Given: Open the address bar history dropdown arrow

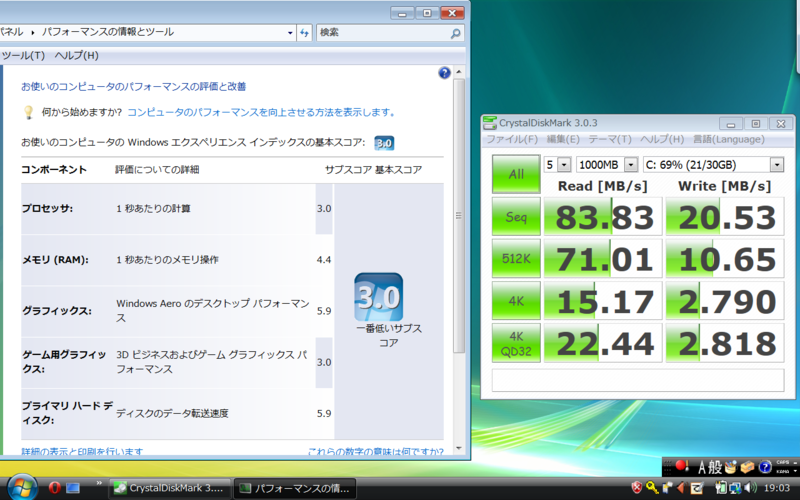Looking at the screenshot, I should 290,33.
